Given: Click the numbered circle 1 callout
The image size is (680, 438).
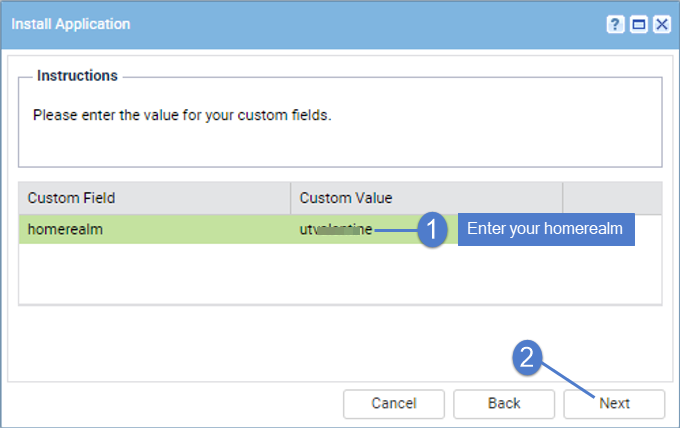Looking at the screenshot, I should pyautogui.click(x=432, y=229).
